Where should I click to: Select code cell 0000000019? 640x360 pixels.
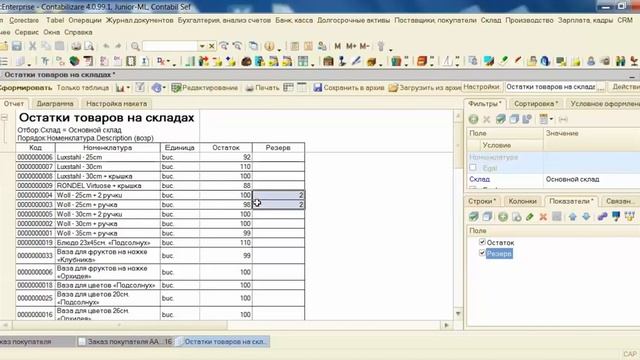[x=35, y=242]
